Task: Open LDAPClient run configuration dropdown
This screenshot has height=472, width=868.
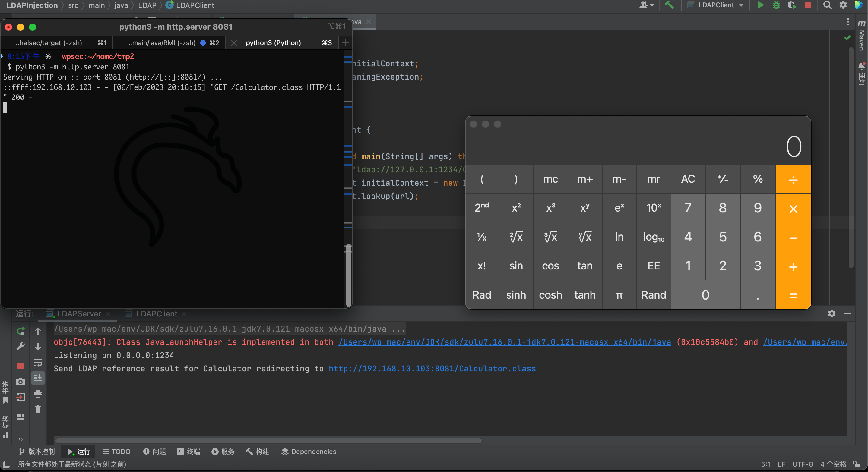Action: click(x=715, y=5)
